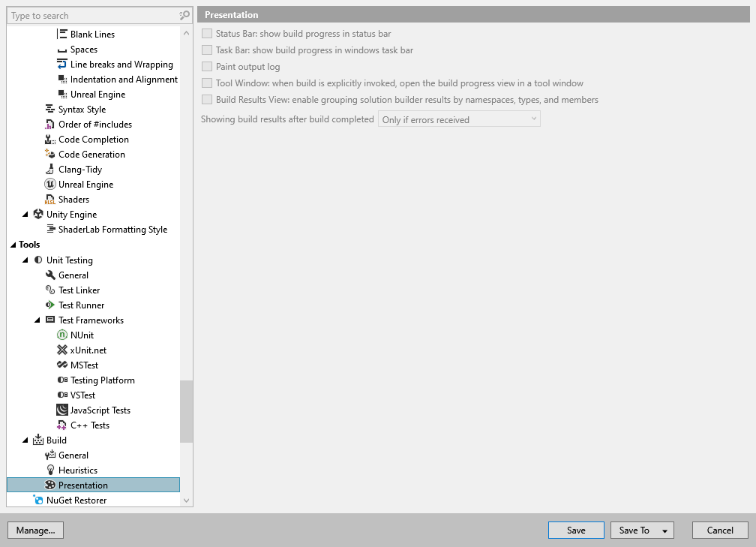Open General under Unit Testing
Viewport: 756px width, 547px height.
pyautogui.click(x=73, y=275)
